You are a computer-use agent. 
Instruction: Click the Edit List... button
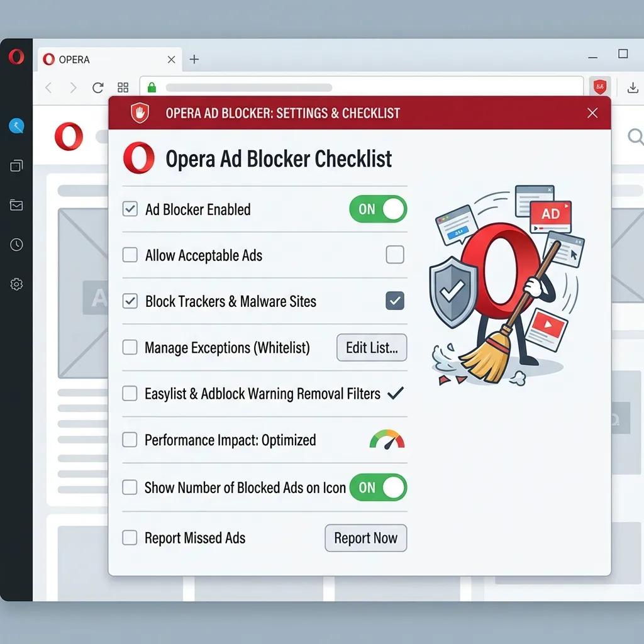pos(372,347)
